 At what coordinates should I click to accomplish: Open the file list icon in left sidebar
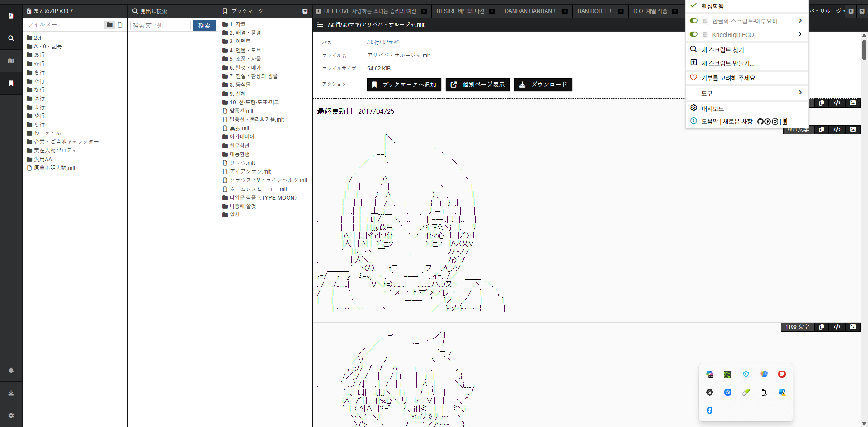(x=11, y=15)
